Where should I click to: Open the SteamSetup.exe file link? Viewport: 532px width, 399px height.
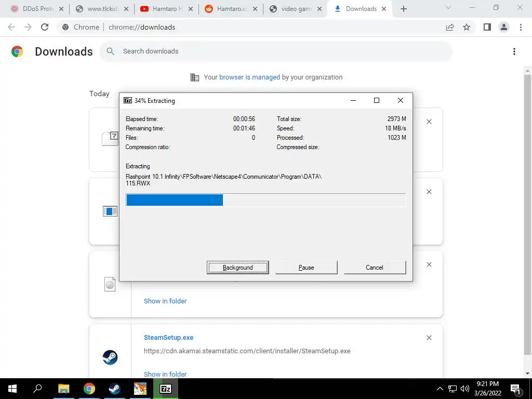click(169, 338)
